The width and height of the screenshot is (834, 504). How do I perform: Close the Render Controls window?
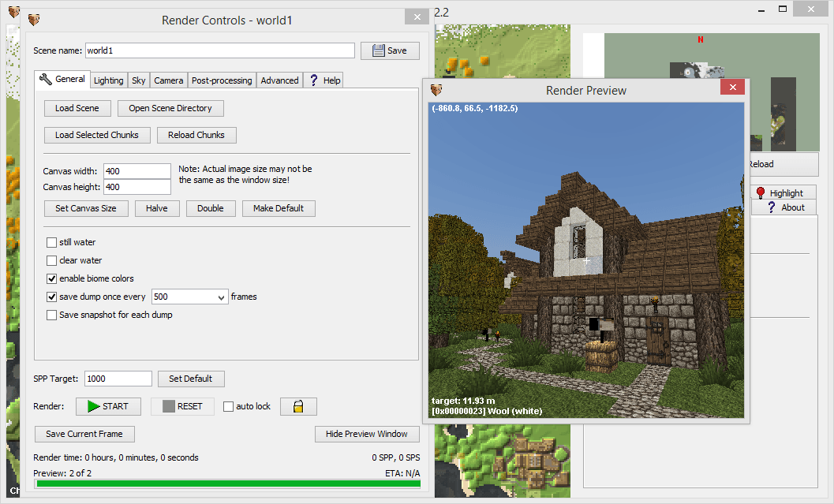click(x=417, y=17)
